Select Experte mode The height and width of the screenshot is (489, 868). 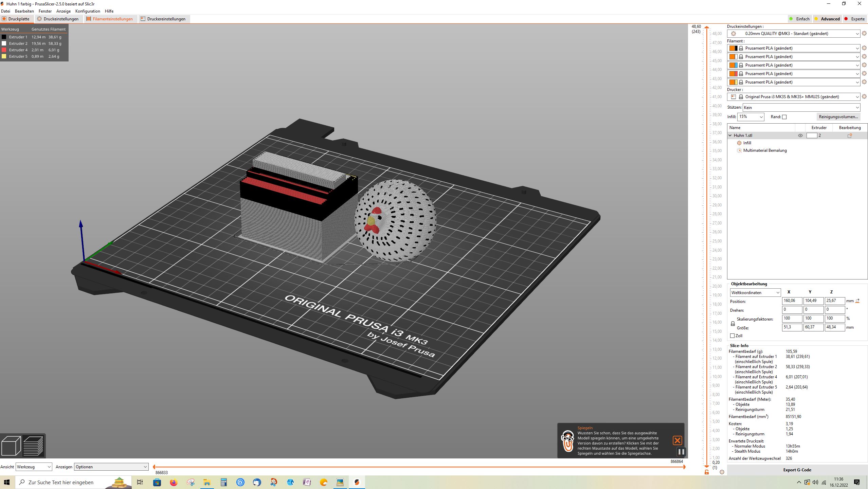855,19
